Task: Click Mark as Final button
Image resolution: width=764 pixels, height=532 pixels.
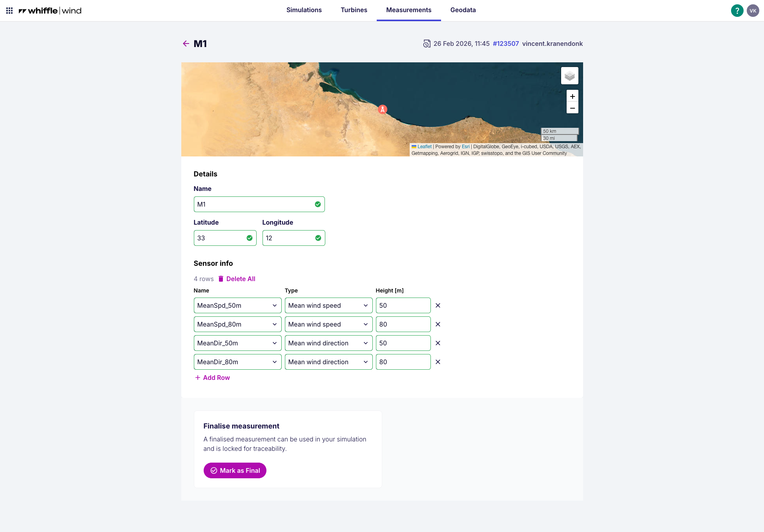Action: [x=235, y=470]
